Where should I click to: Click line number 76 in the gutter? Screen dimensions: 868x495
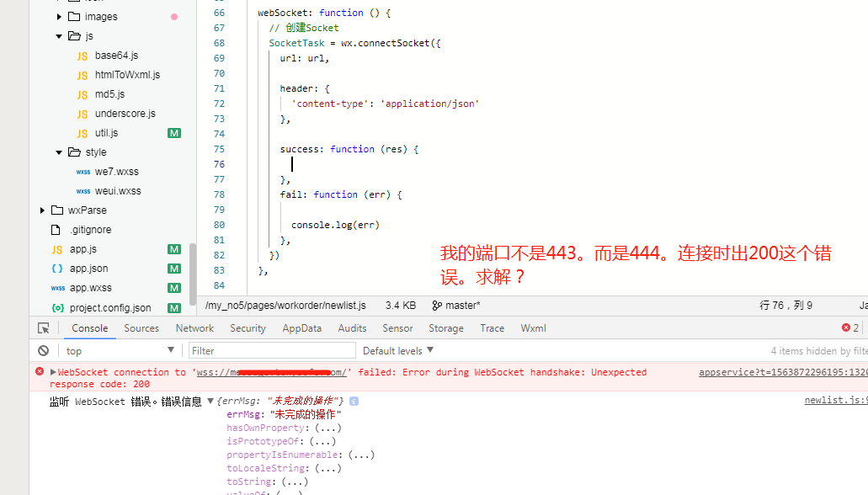pyautogui.click(x=219, y=164)
